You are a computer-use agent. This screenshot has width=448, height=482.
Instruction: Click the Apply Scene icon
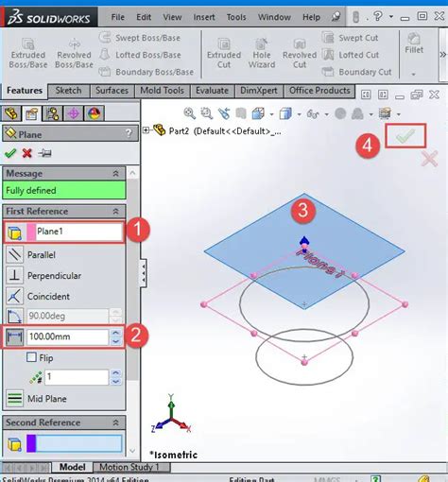[x=357, y=113]
